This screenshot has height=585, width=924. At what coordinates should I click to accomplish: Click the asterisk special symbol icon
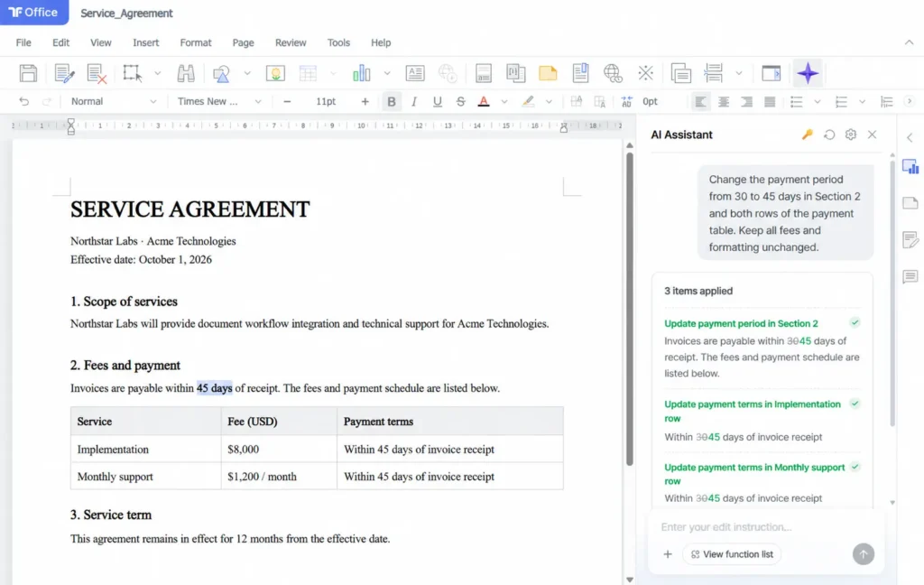(646, 74)
